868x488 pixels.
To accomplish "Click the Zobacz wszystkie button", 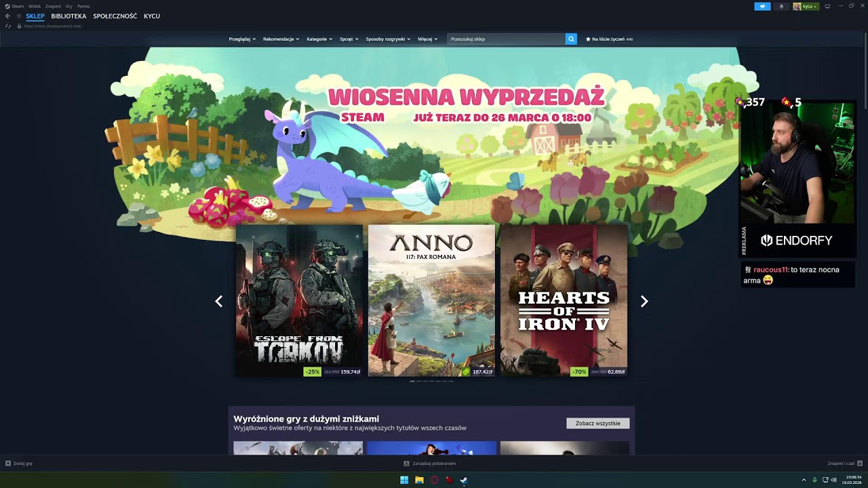I will tap(598, 424).
